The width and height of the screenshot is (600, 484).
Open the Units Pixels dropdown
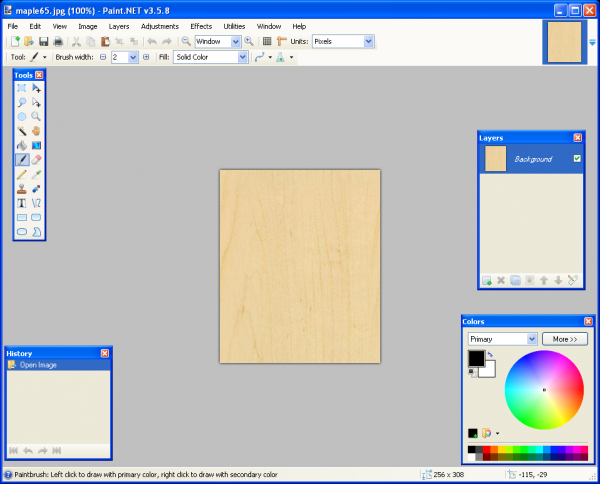point(368,41)
